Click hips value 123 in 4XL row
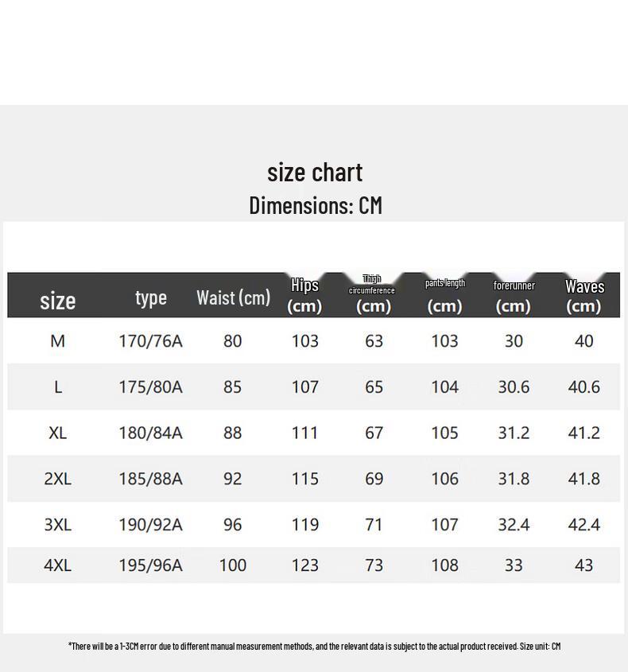 tap(305, 565)
